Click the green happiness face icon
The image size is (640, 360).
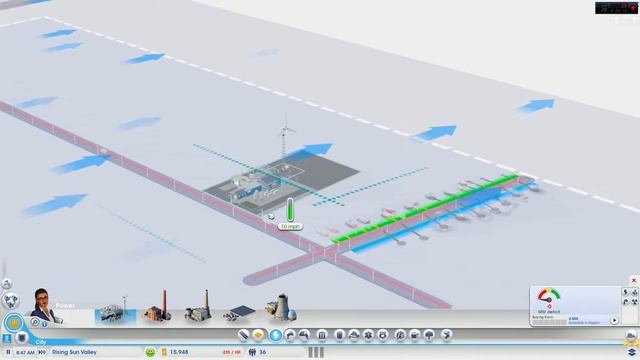click(x=150, y=352)
